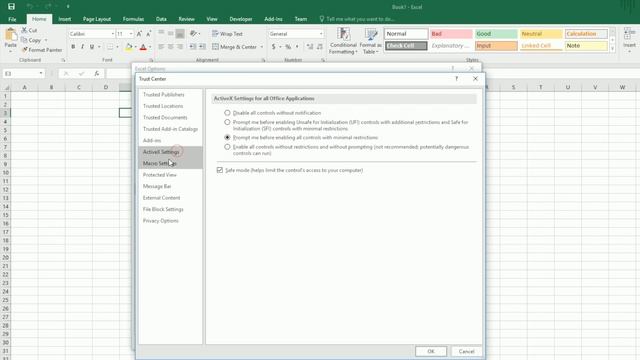Expand the cell styles gallery arrow
The height and width of the screenshot is (360, 640).
click(612, 49)
